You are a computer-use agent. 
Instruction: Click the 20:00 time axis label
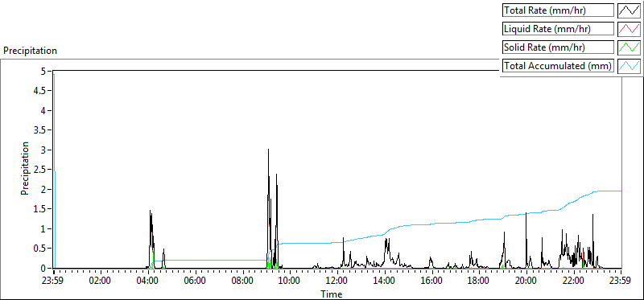pyautogui.click(x=526, y=282)
